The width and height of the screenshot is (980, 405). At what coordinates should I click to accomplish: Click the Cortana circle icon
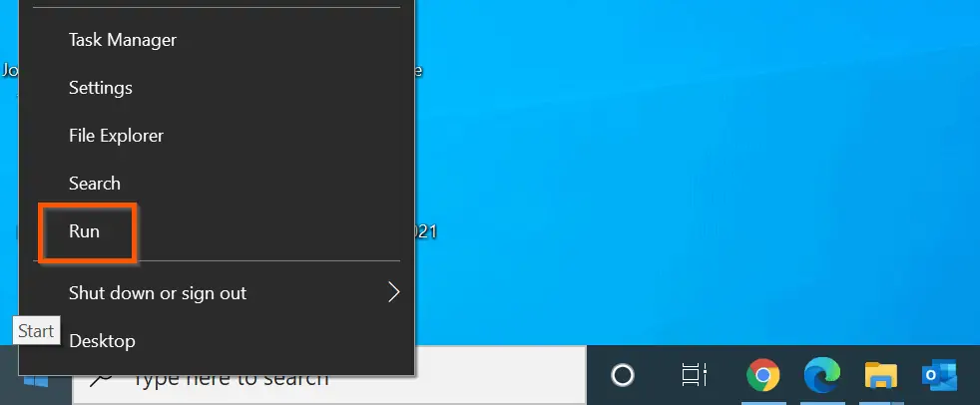[623, 376]
